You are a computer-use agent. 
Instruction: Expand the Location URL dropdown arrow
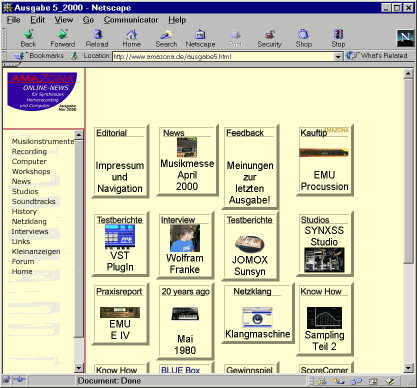tap(338, 57)
